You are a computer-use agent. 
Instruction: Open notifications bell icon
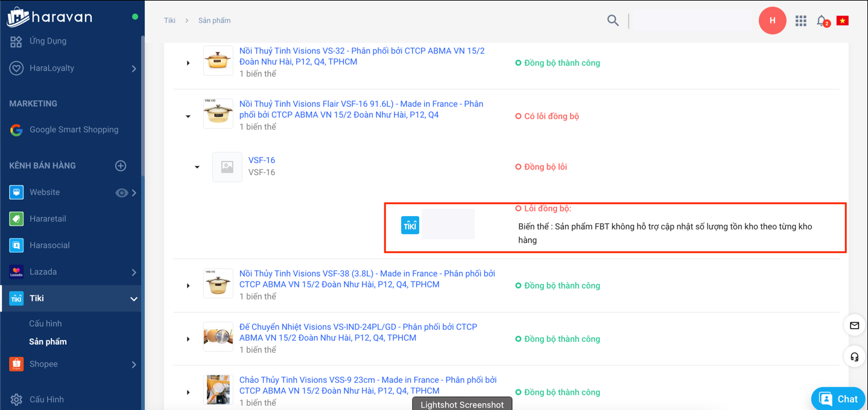tap(823, 21)
